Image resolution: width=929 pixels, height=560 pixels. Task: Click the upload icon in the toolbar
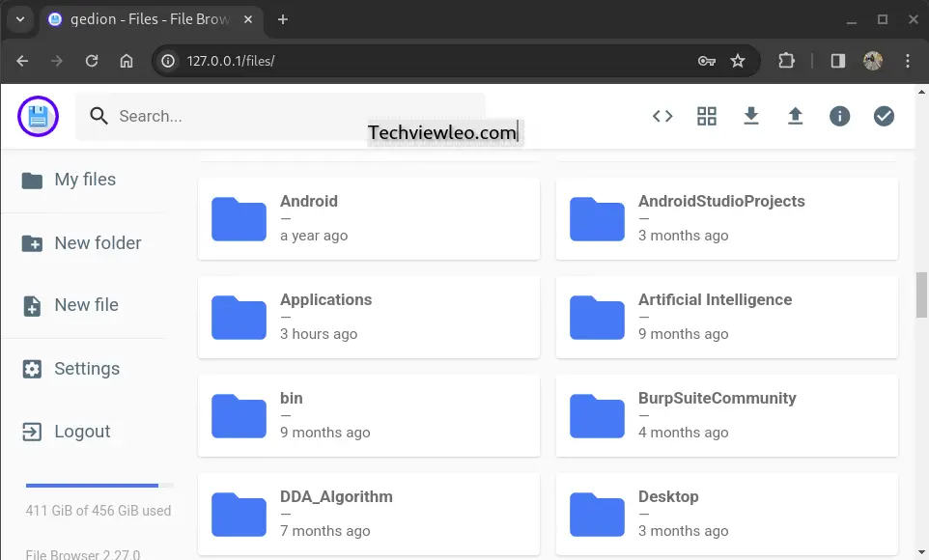[x=795, y=116]
